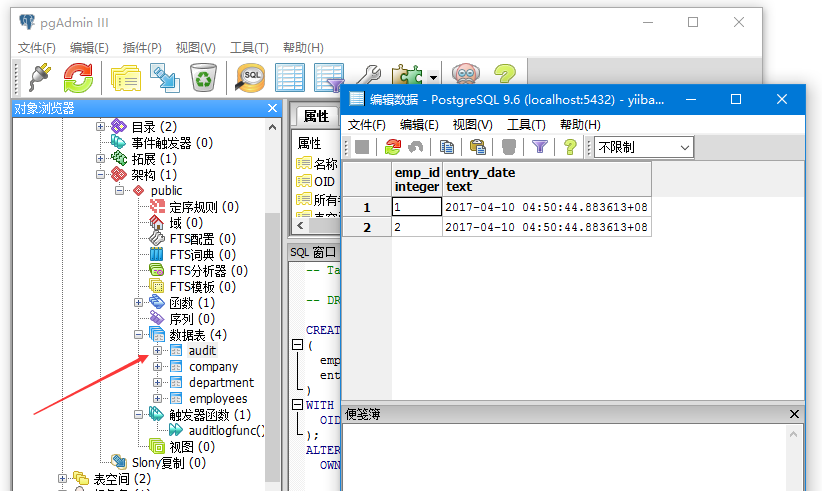The height and width of the screenshot is (491, 822).
Task: Close the 便笺簿 scratch pad panel
Action: pyautogui.click(x=794, y=414)
